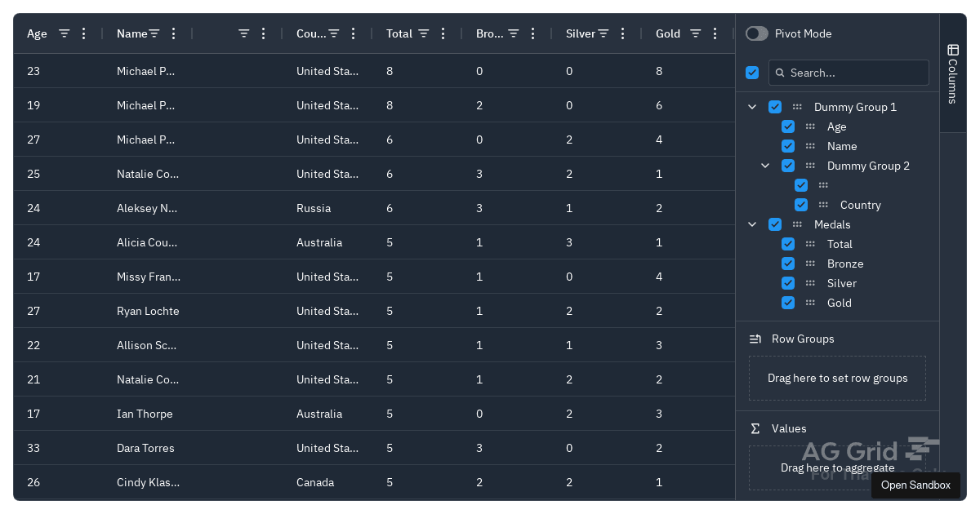This screenshot has width=980, height=514.
Task: Open the Age column filter icon
Action: tap(64, 33)
